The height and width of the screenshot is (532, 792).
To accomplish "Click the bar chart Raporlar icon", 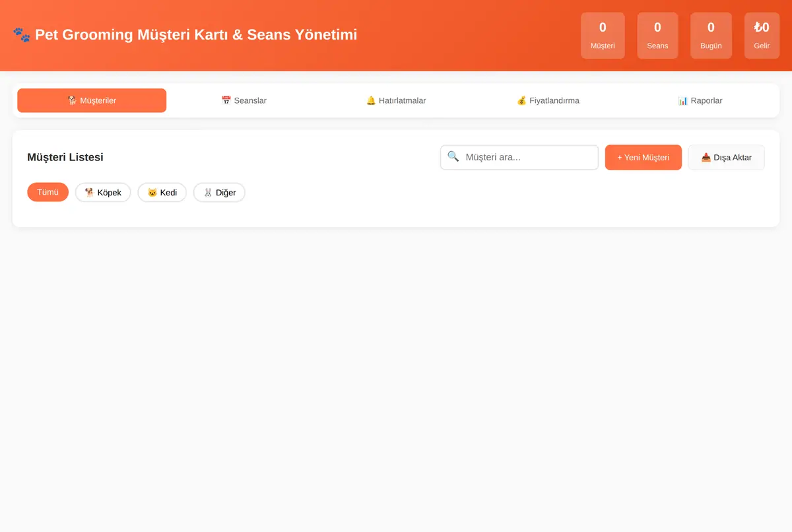I will pos(683,100).
